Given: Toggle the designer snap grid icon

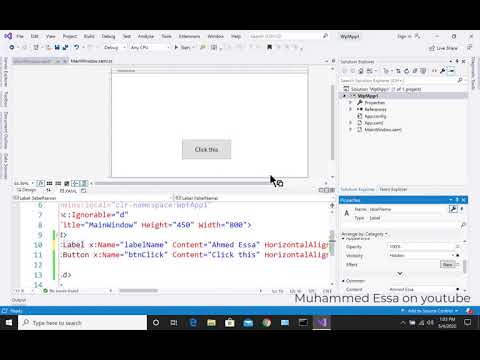Looking at the screenshot, I should [x=49, y=183].
